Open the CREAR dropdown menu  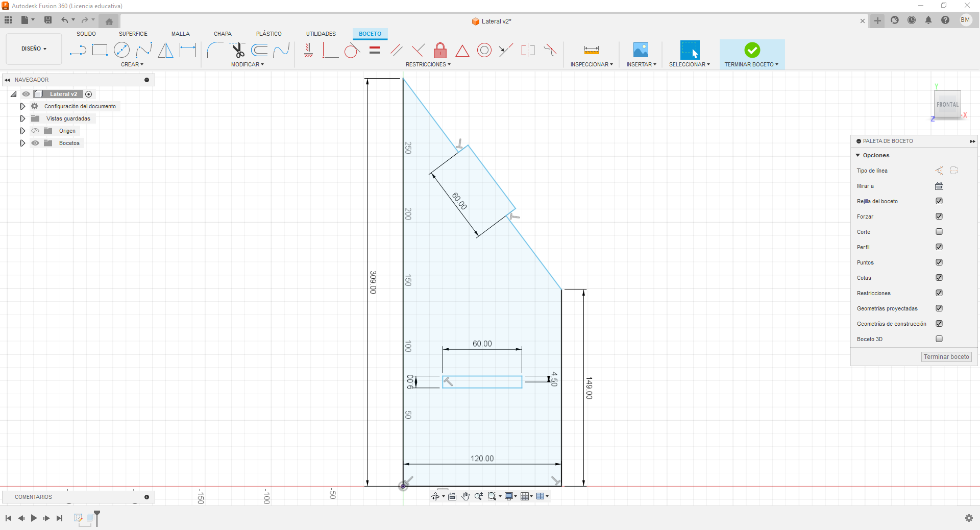click(x=132, y=64)
